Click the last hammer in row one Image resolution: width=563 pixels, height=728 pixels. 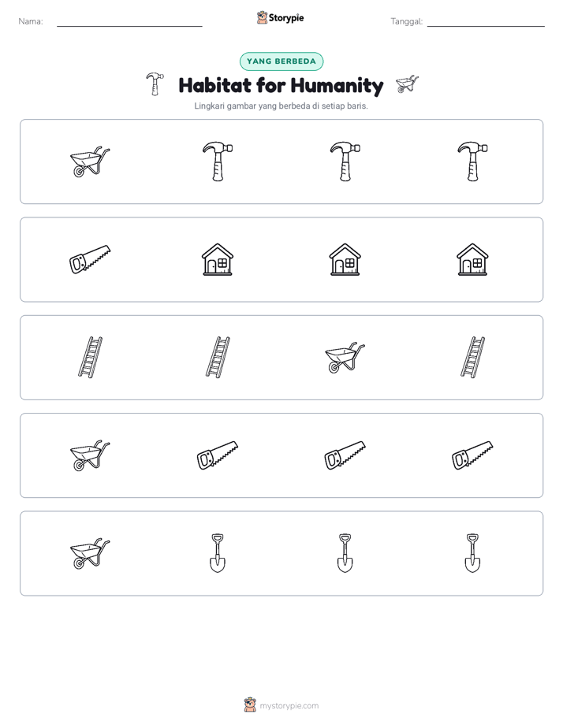click(x=472, y=162)
